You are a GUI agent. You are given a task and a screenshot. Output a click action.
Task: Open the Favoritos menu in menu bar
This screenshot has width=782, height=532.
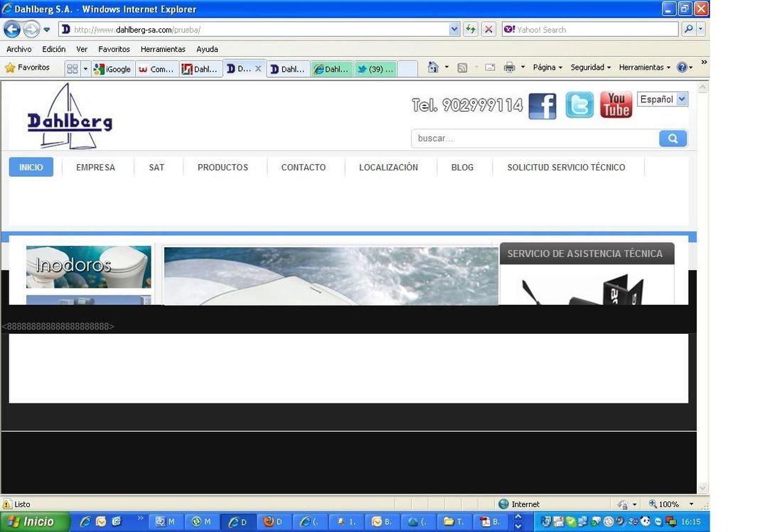pyautogui.click(x=114, y=49)
